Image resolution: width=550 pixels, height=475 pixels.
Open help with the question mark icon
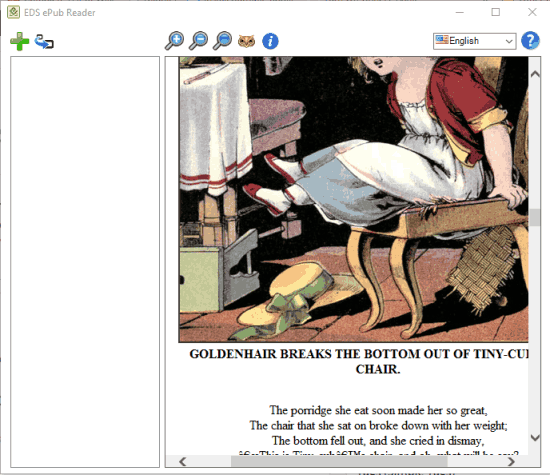(x=530, y=41)
